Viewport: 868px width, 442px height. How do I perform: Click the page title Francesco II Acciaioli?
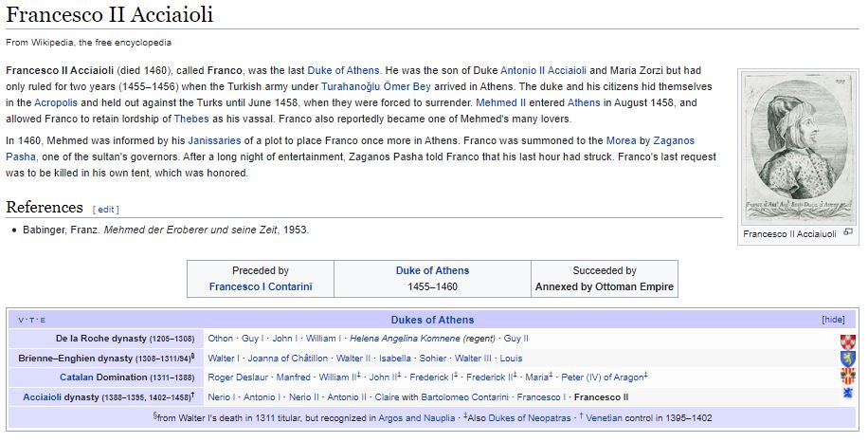[110, 14]
